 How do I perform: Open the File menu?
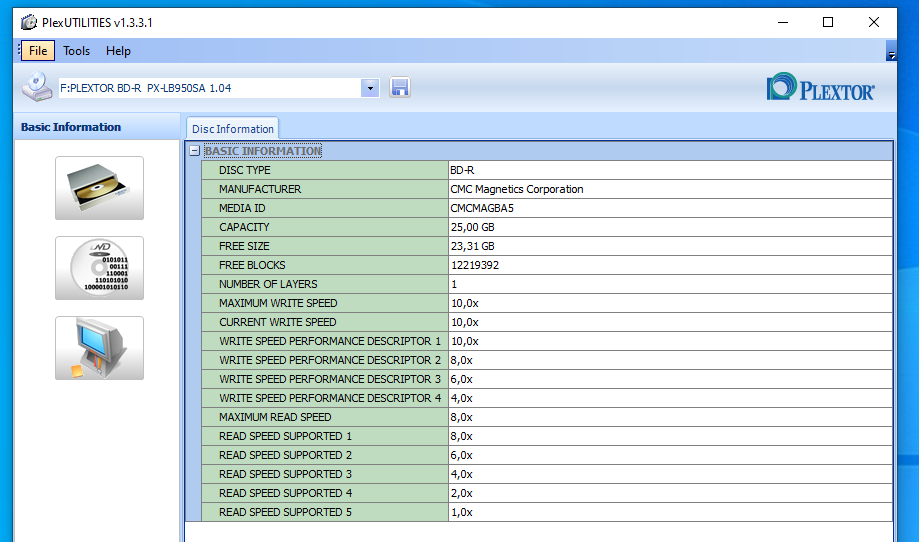pos(38,51)
